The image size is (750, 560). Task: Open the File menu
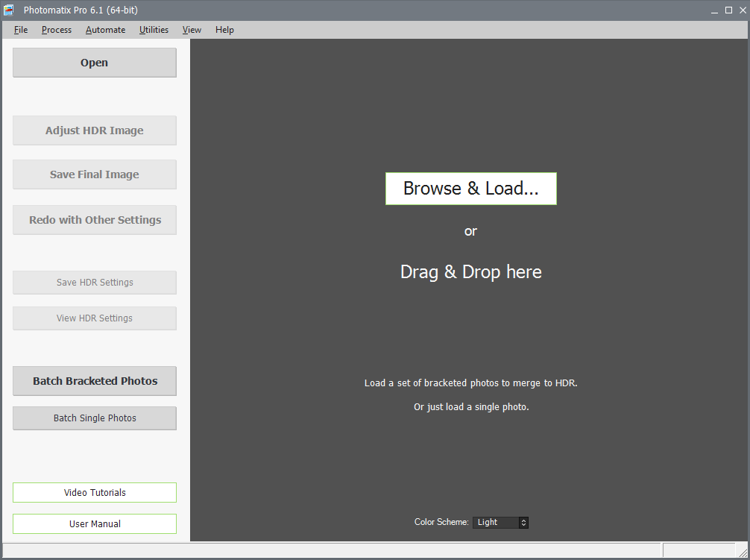click(x=21, y=30)
